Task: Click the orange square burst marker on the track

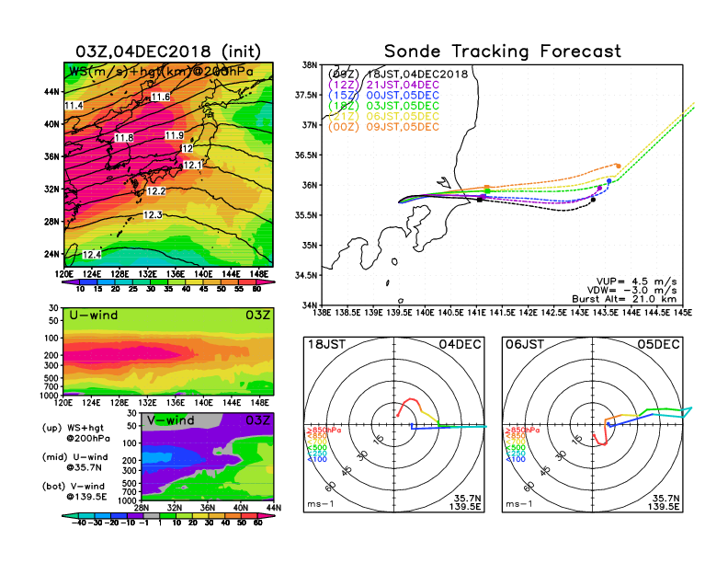Action: (486, 188)
